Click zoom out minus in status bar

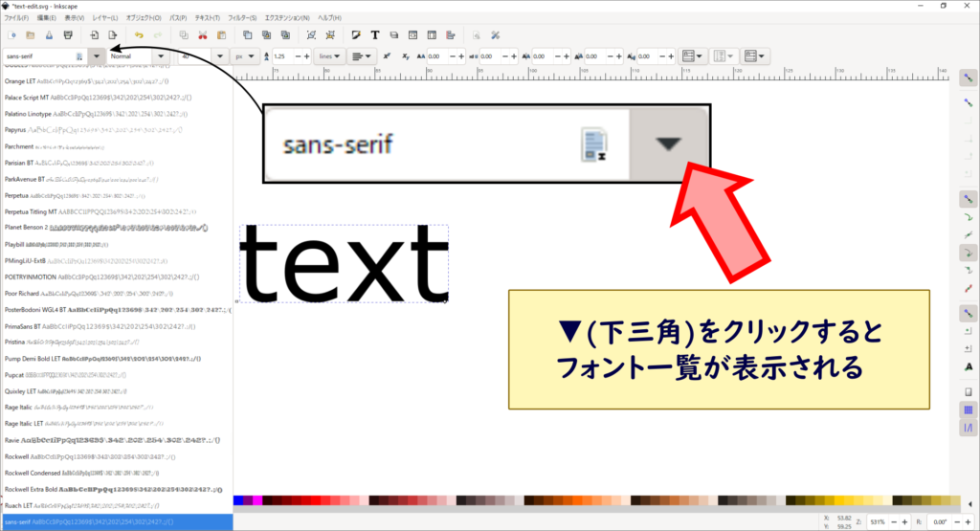click(895, 522)
